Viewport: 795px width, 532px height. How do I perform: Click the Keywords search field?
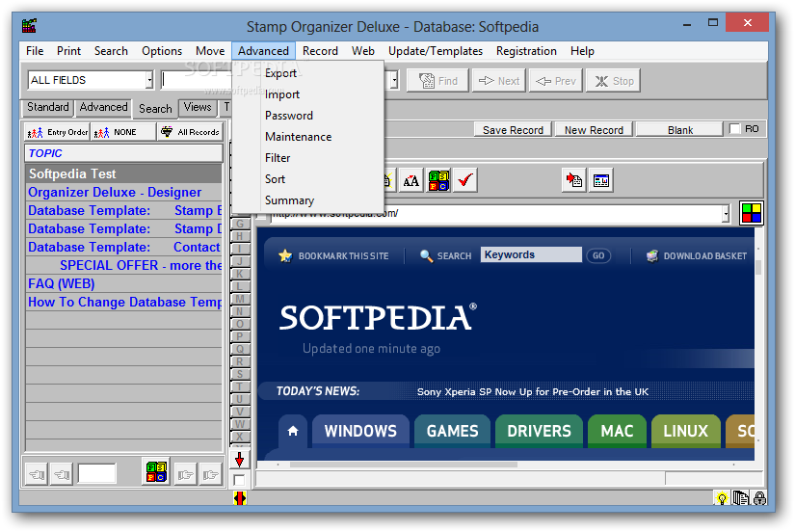(x=531, y=254)
